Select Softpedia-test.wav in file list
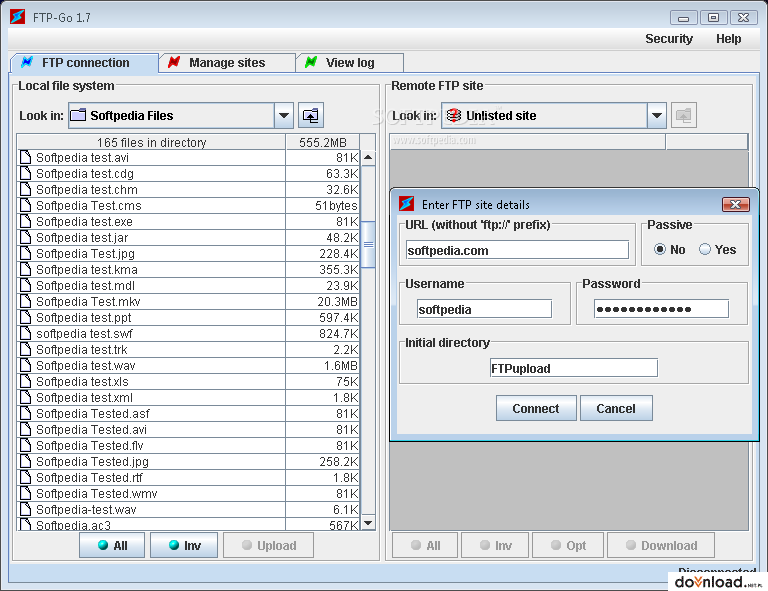 click(151, 509)
